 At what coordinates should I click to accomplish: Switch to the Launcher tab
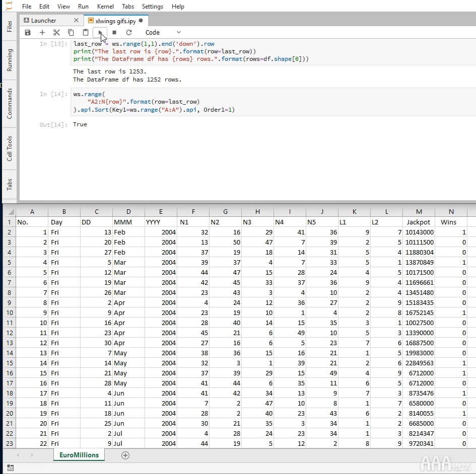pos(44,21)
